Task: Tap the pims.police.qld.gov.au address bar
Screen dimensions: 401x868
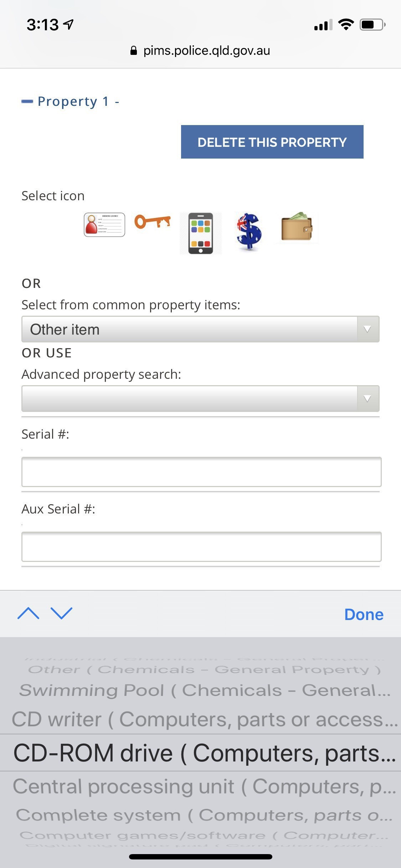Action: click(206, 51)
